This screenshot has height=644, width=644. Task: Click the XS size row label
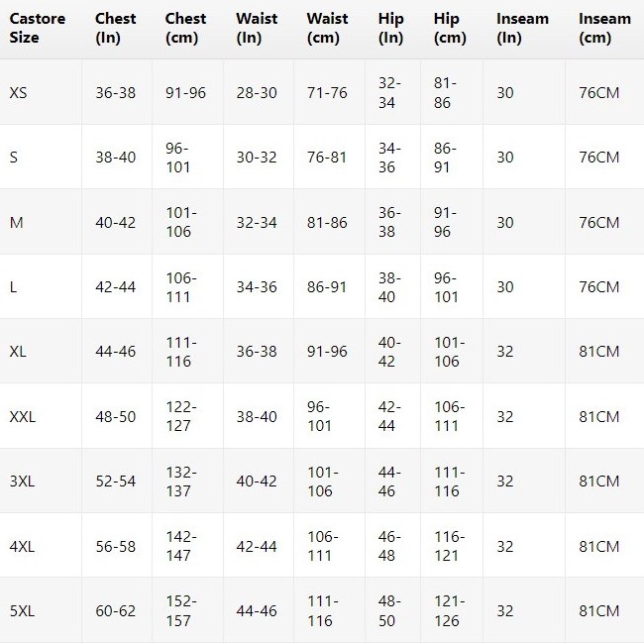pyautogui.click(x=18, y=93)
